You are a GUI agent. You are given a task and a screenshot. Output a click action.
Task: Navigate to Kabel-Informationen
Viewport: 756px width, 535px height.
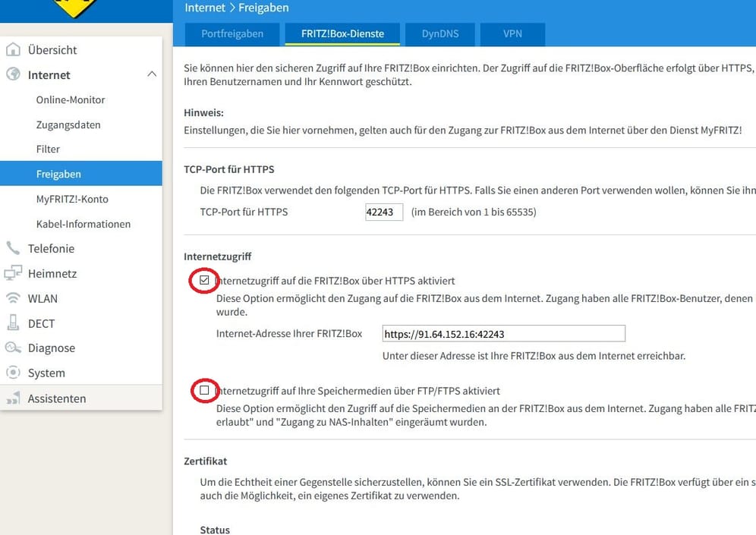coord(83,224)
